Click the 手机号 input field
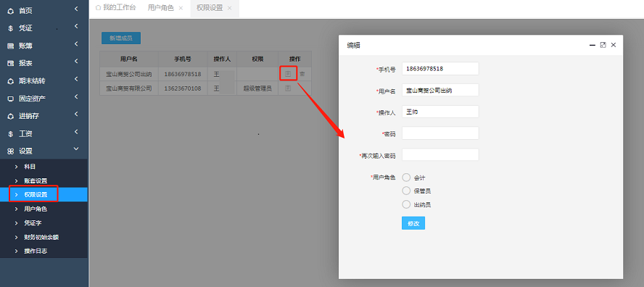The width and height of the screenshot is (644, 287). point(440,69)
